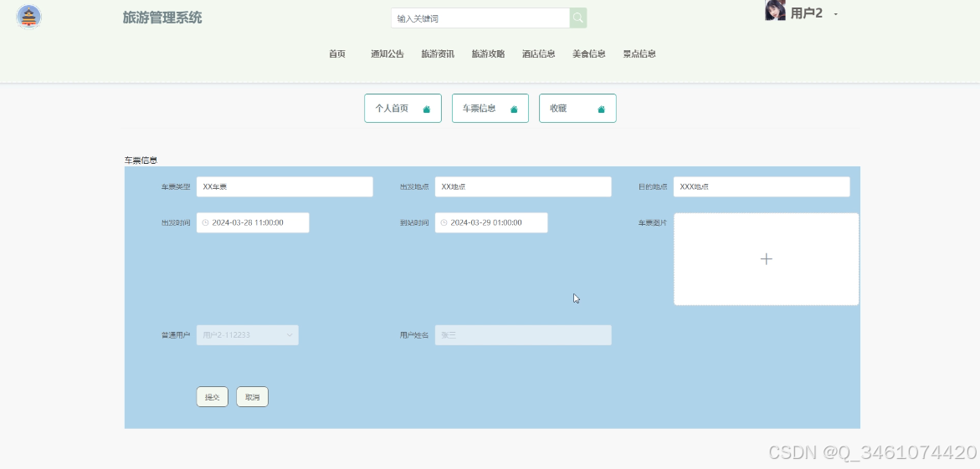This screenshot has width=980, height=469.
Task: Click the 提交 submit button
Action: pyautogui.click(x=213, y=396)
